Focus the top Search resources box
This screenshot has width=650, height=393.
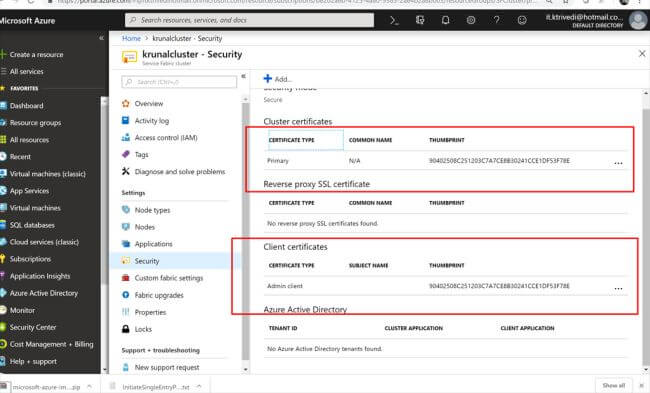pos(249,20)
